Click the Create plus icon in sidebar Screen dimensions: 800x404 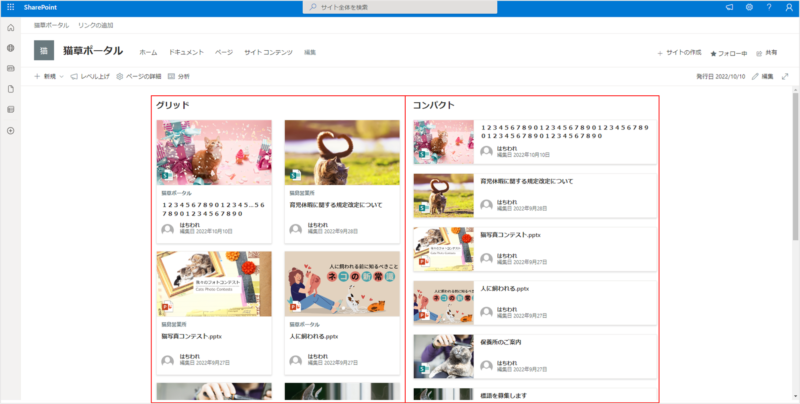(10, 130)
